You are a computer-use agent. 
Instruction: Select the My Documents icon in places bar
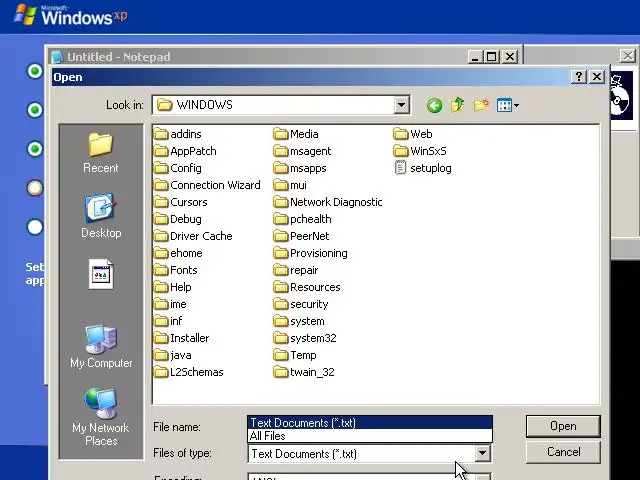click(x=101, y=274)
